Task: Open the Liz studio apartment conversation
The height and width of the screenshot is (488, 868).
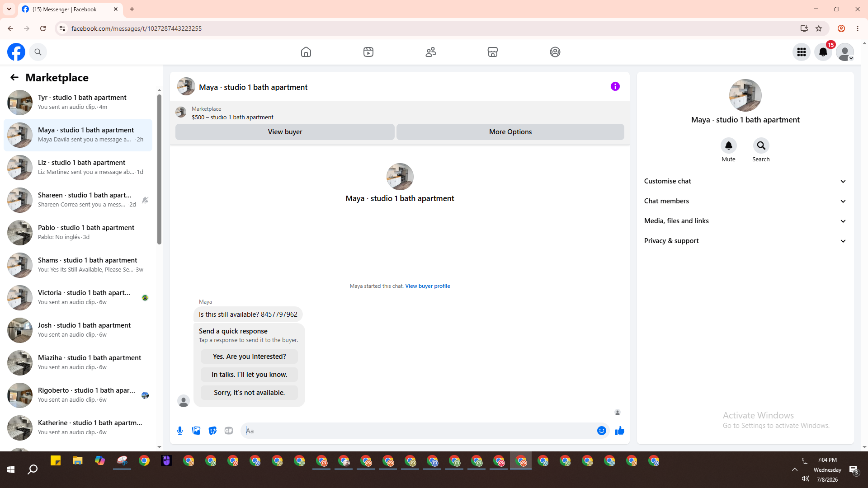Action: [x=78, y=168]
